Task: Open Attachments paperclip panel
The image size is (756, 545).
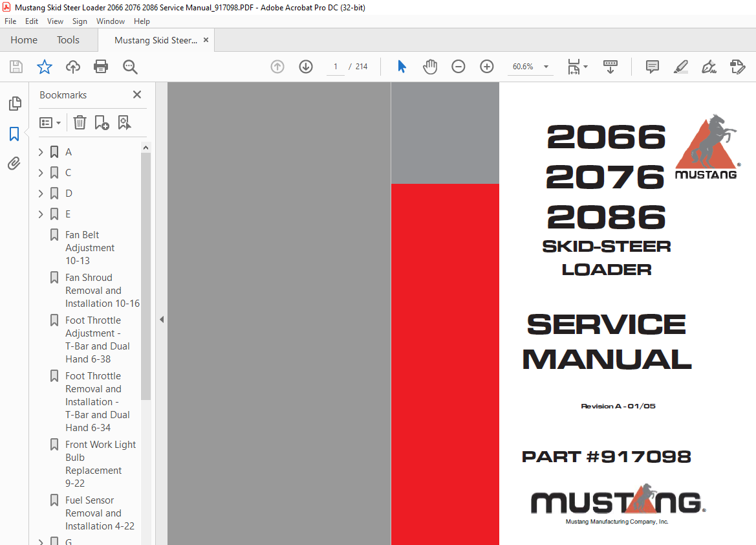Action: pyautogui.click(x=14, y=164)
